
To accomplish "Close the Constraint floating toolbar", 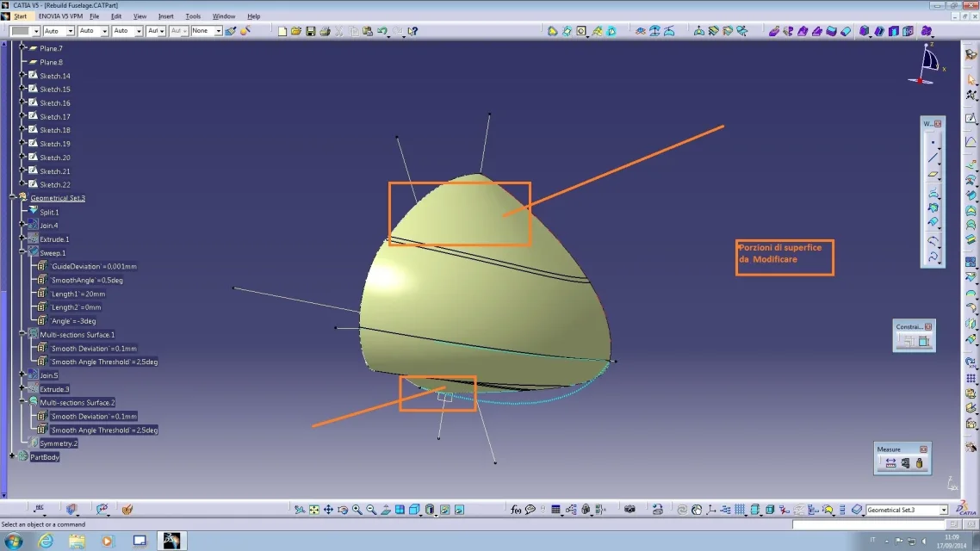I will click(x=928, y=327).
